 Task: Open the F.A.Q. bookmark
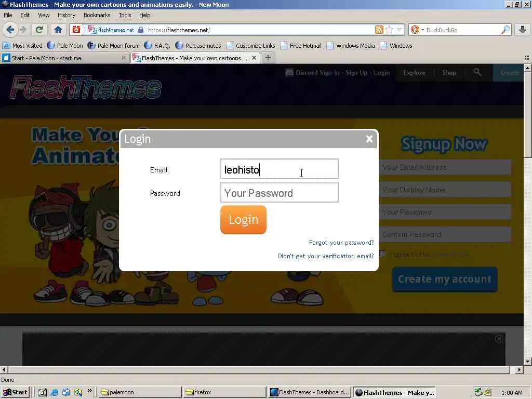pyautogui.click(x=157, y=46)
